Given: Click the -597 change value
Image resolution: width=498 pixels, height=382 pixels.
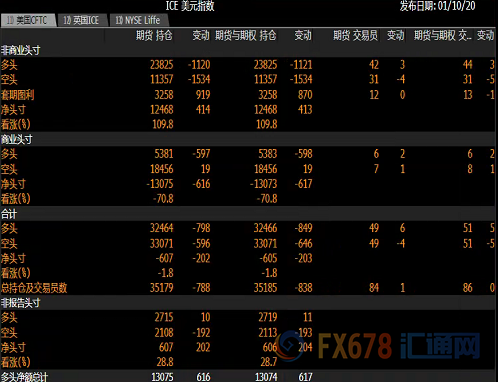Looking at the screenshot, I should point(201,154).
